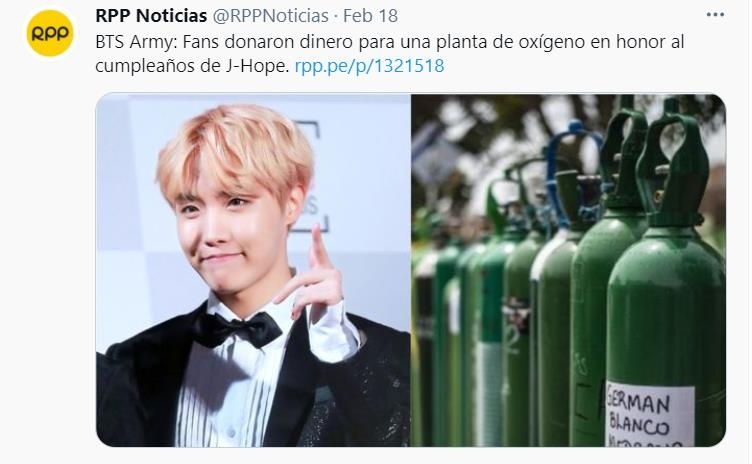Click the foremost green tank's valve cap
Image resolution: width=752 pixels, height=464 pixels.
(673, 166)
